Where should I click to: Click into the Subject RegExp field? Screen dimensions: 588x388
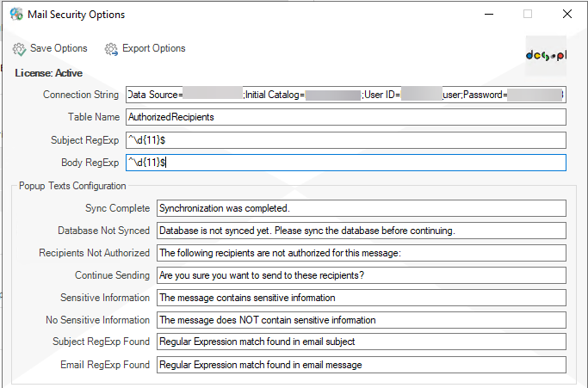point(346,140)
